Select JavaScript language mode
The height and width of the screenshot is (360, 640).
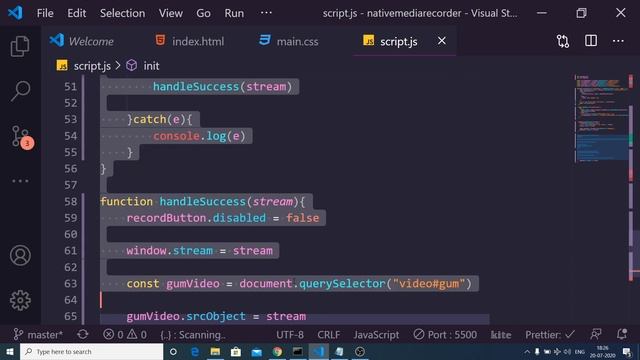[376, 335]
